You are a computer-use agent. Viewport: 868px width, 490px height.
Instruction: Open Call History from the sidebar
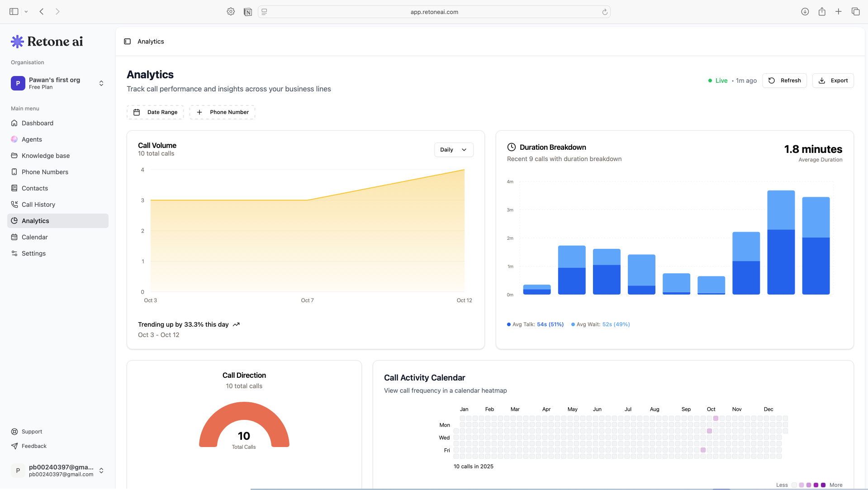tap(38, 204)
